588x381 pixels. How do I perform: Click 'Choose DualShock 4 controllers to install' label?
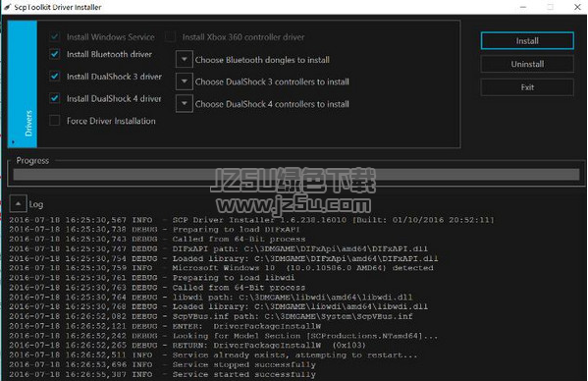pyautogui.click(x=272, y=104)
